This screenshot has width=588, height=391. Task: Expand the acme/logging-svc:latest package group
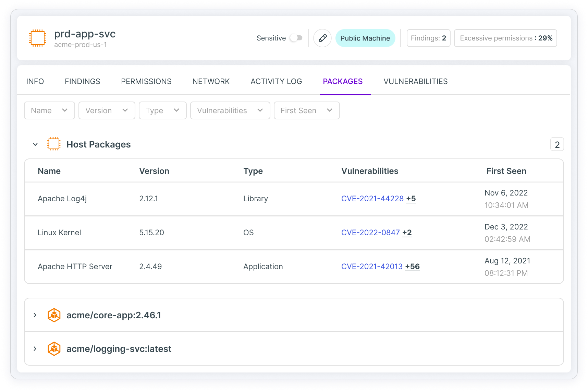(x=35, y=348)
